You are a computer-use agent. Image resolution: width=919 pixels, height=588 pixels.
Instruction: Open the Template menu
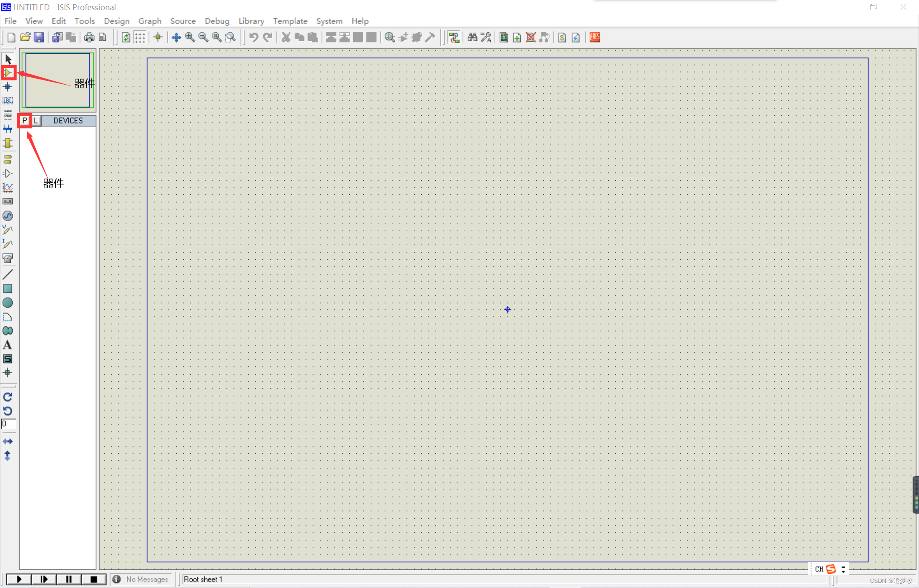click(x=290, y=21)
